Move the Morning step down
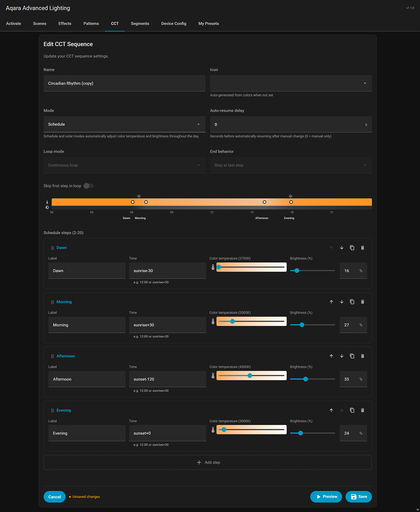The height and width of the screenshot is (512, 420). pyautogui.click(x=342, y=302)
